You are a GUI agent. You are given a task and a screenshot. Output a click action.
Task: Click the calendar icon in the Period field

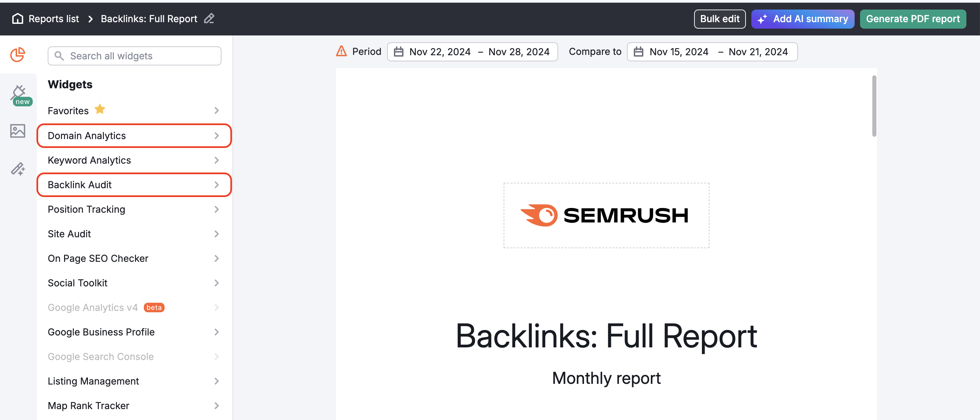[398, 52]
